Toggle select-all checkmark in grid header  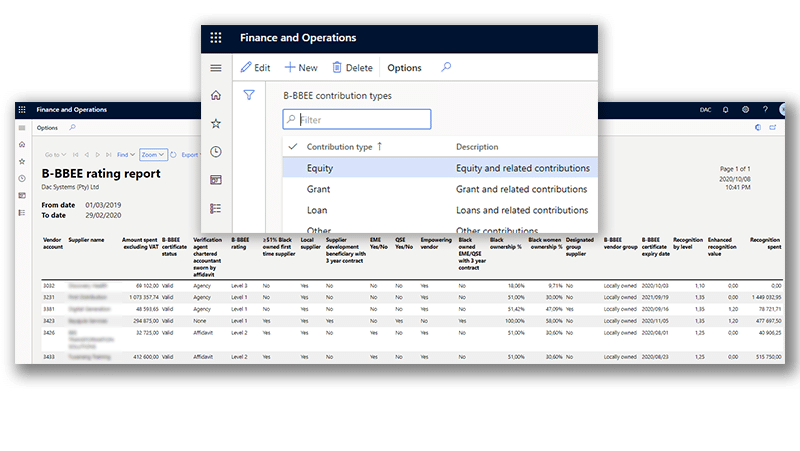[292, 147]
